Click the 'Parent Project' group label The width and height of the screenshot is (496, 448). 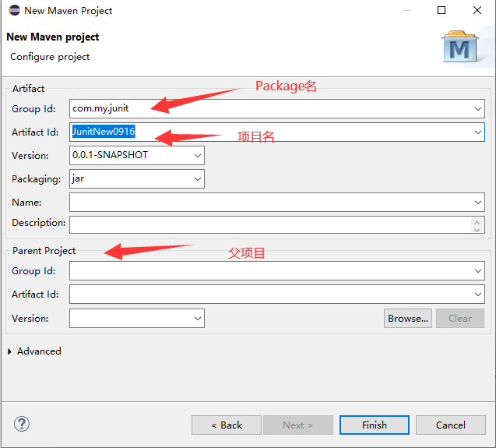coord(44,251)
